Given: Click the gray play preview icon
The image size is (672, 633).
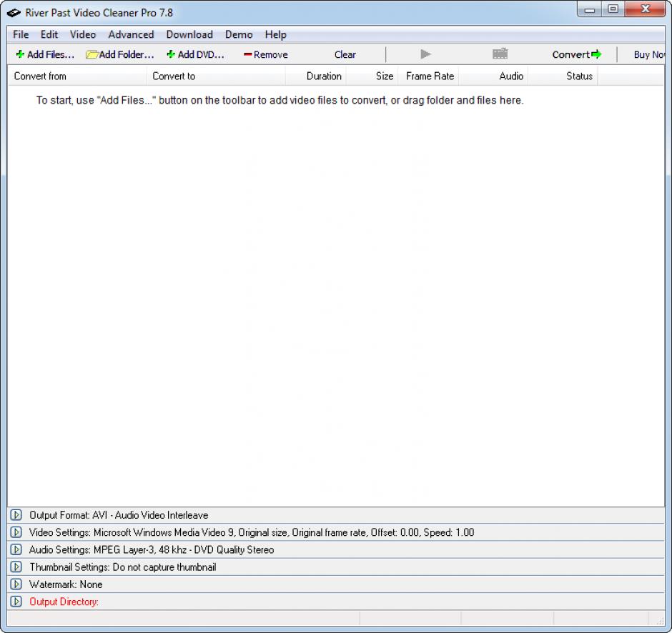Looking at the screenshot, I should [425, 54].
